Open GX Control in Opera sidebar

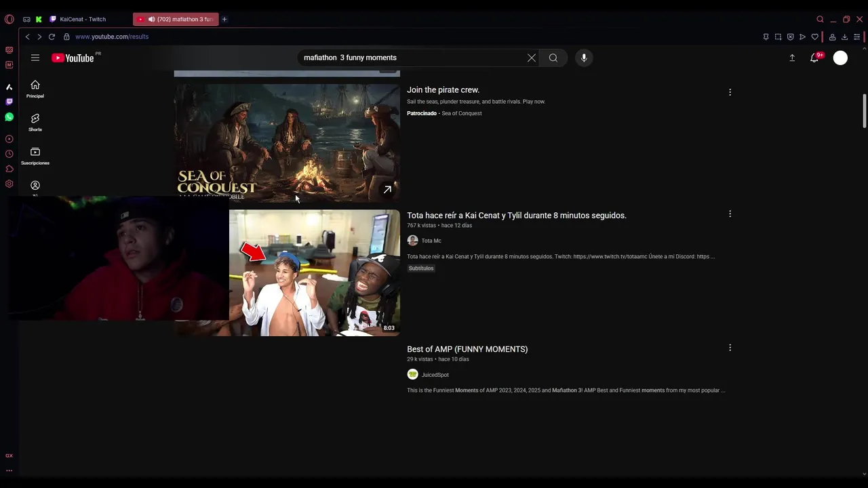tap(9, 50)
